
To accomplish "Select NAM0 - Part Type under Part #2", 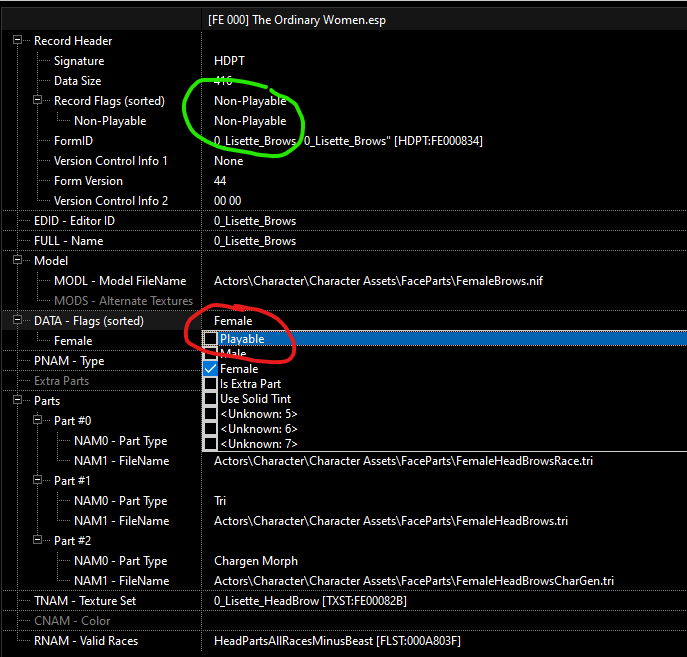I will point(120,561).
